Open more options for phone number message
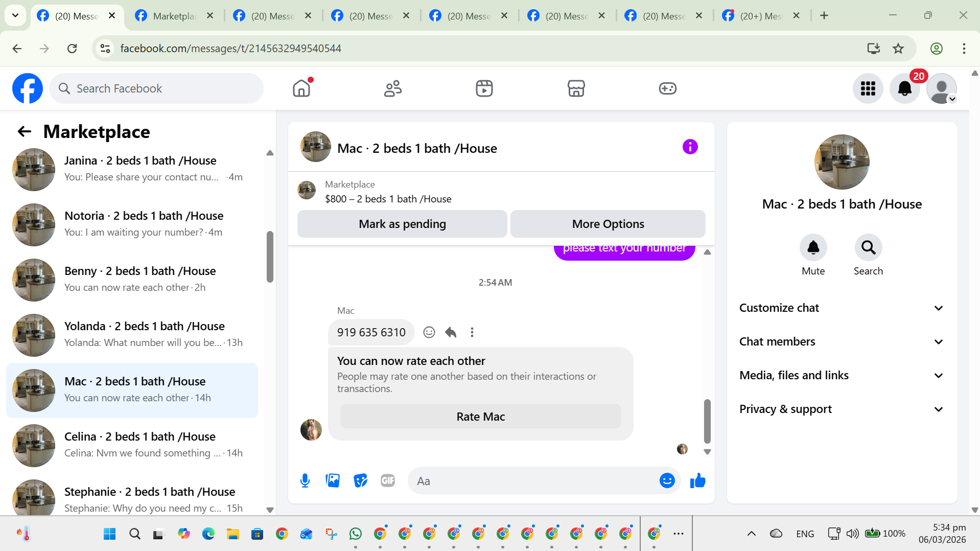This screenshot has width=980, height=551. click(x=472, y=332)
